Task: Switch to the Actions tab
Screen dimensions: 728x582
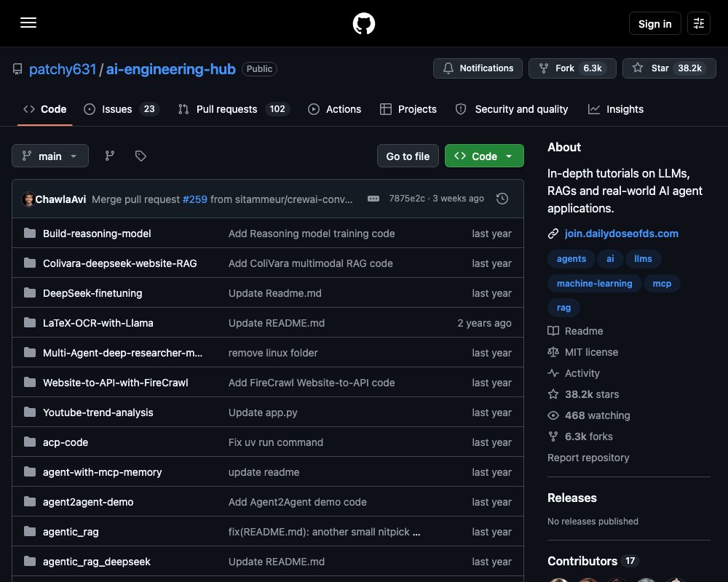Action: [x=334, y=109]
